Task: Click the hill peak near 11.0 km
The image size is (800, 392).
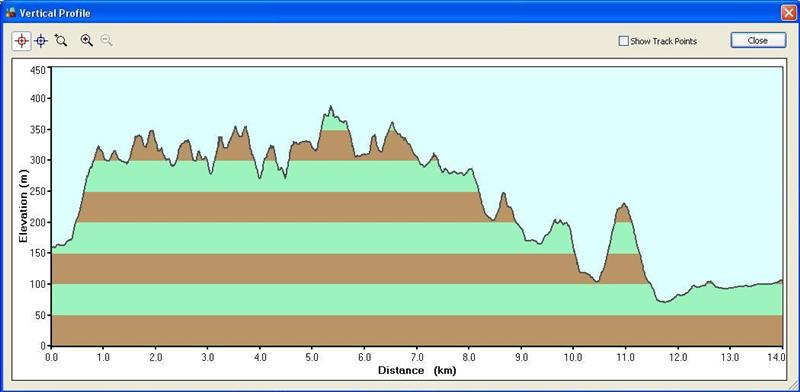Action: click(623, 204)
